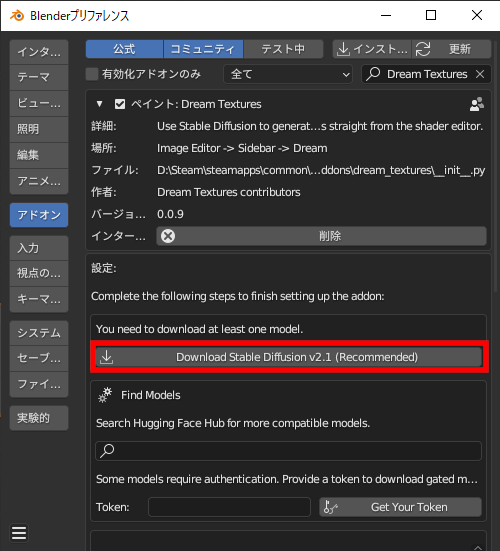Screen dimensions: 500x551
Task: Click the インスト... install button
Action: point(372,49)
